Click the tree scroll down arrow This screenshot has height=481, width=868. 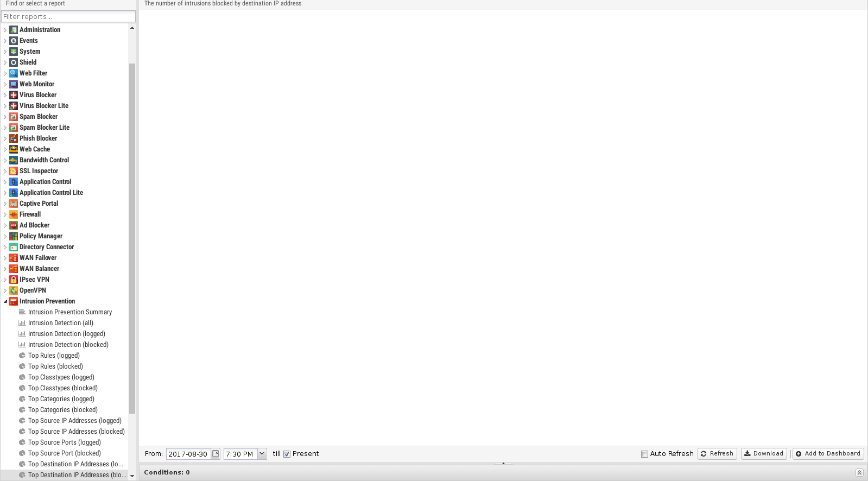pos(132,476)
